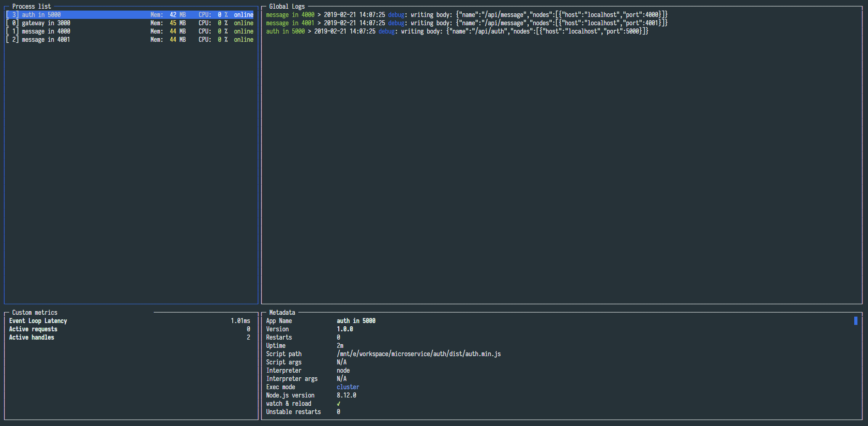This screenshot has height=426, width=868.
Task: Select the 'auth in 5000' process row
Action: tap(129, 15)
